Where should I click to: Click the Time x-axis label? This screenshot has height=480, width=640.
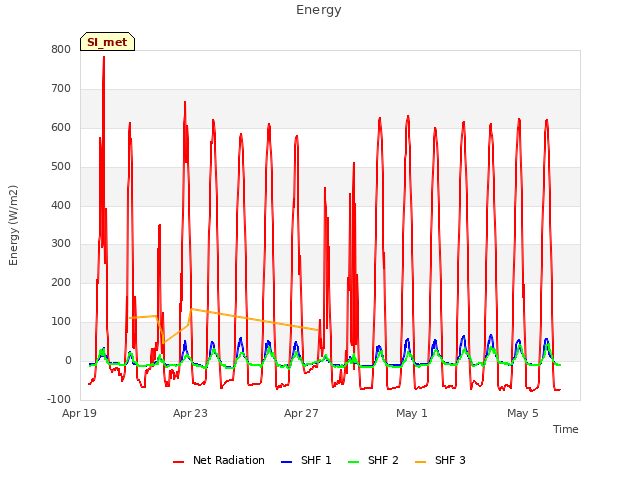tap(566, 429)
